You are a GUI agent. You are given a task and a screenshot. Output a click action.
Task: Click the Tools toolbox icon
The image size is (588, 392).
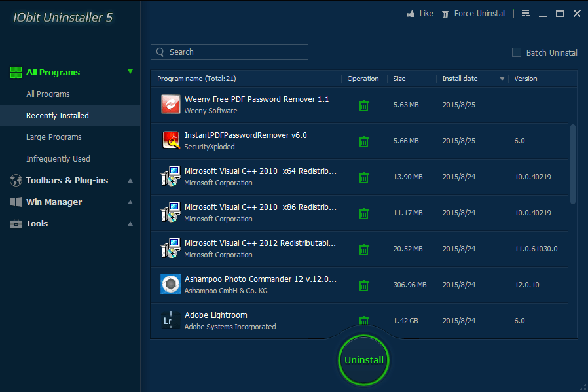16,224
